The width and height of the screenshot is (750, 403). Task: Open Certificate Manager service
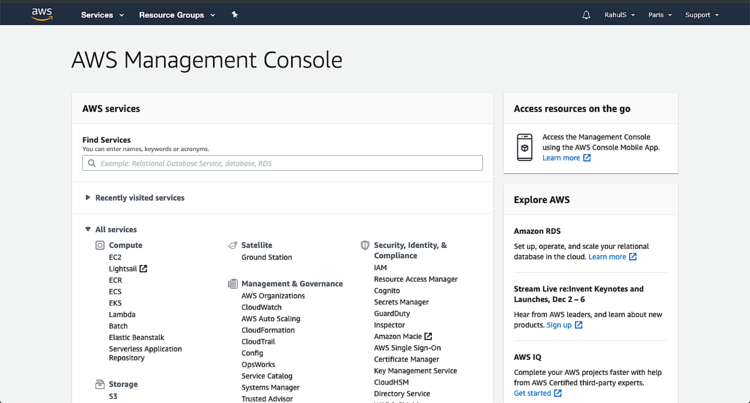(x=407, y=359)
